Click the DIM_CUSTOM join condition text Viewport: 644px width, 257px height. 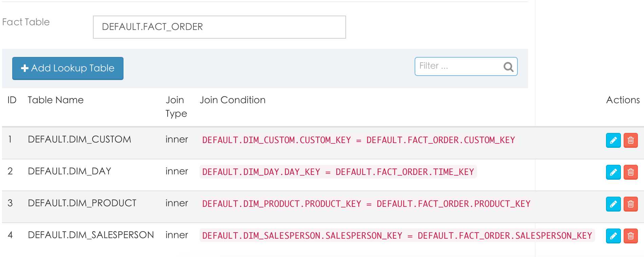[358, 140]
